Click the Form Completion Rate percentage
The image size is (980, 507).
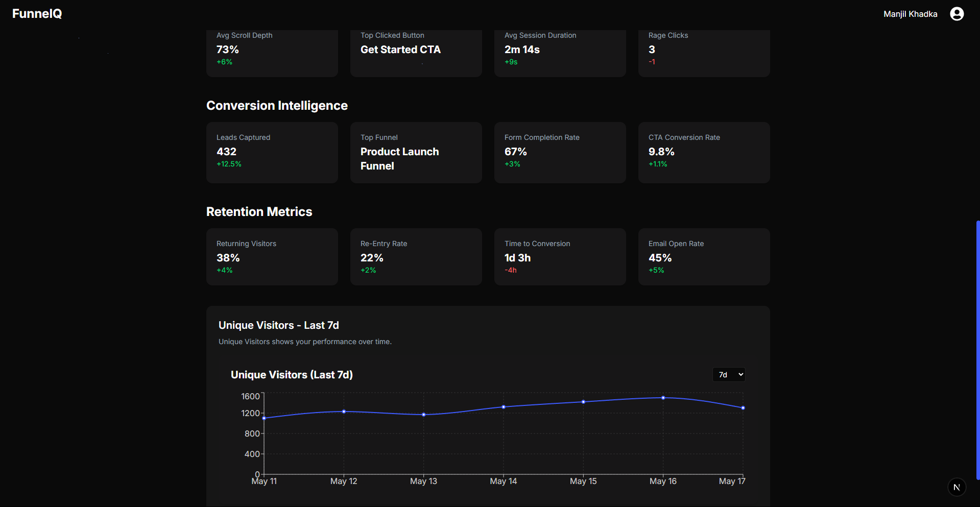(x=516, y=152)
